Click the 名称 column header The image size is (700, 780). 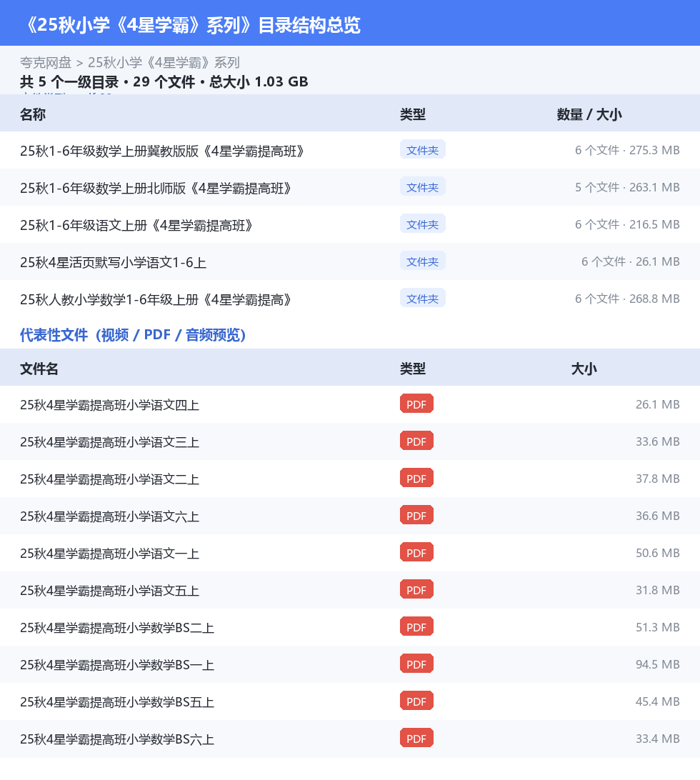coord(33,114)
